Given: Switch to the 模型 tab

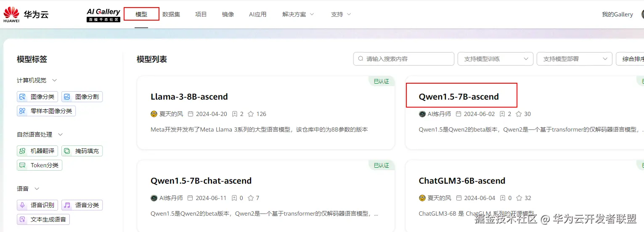Looking at the screenshot, I should point(141,14).
